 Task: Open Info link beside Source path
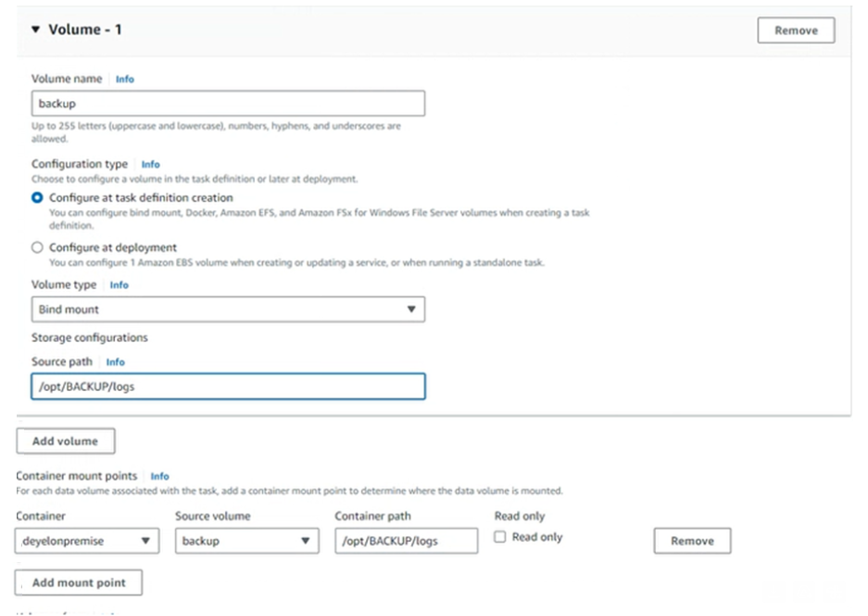point(115,362)
